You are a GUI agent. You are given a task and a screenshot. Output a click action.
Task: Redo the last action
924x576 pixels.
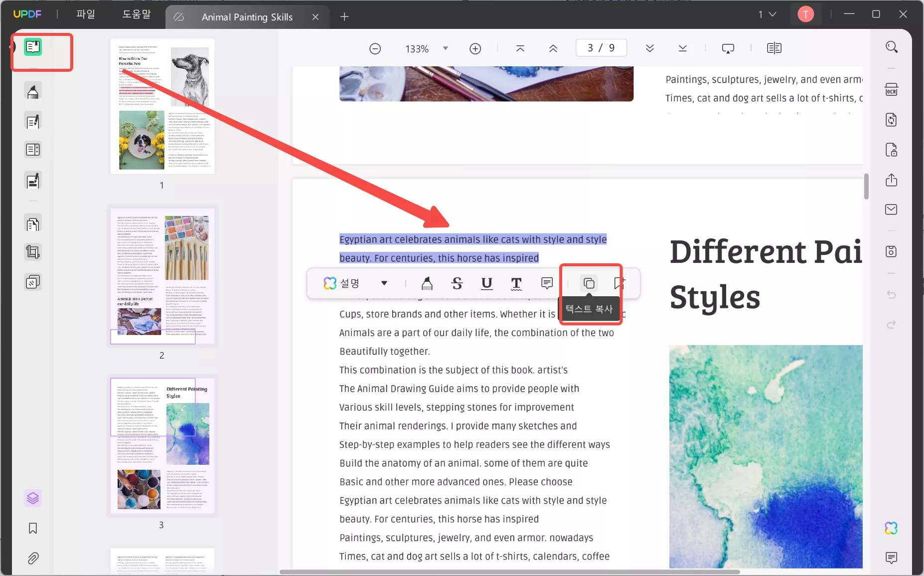tap(892, 325)
